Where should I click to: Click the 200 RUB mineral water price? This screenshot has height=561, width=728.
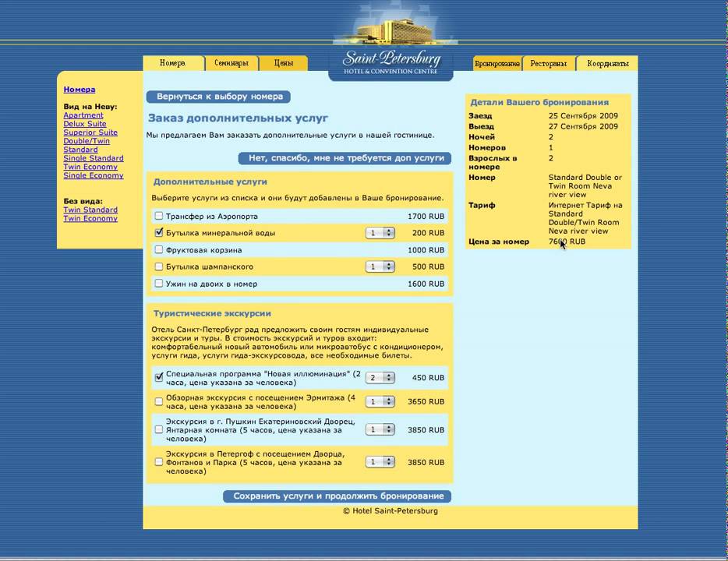click(x=428, y=233)
